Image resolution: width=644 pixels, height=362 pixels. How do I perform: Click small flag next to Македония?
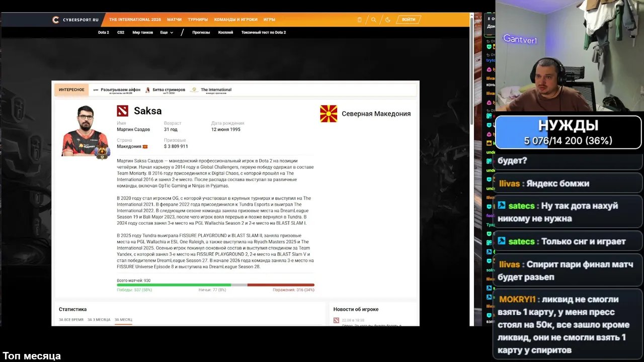[145, 147]
